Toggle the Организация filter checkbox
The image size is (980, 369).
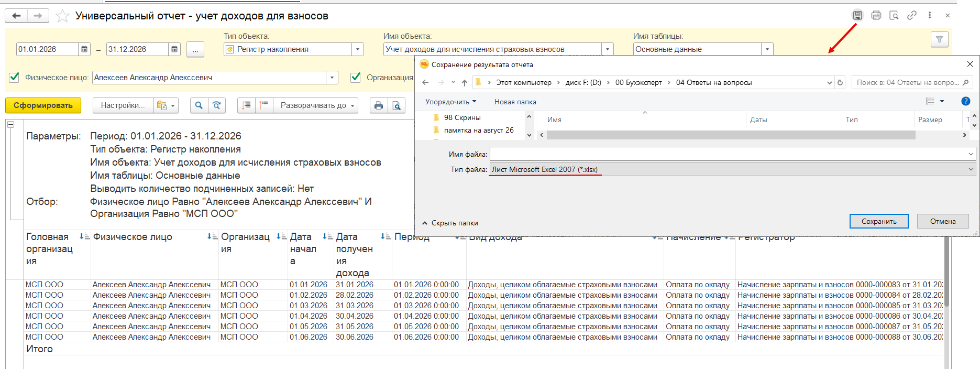(356, 78)
